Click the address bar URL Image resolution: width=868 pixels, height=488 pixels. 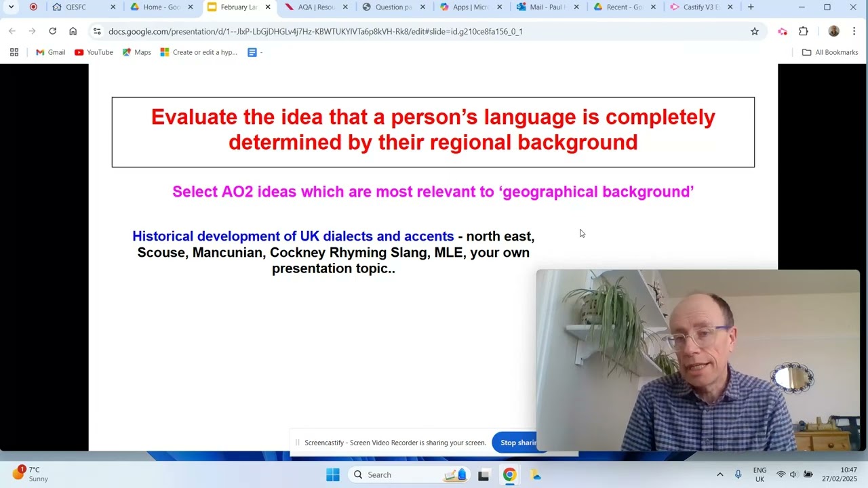(x=315, y=32)
